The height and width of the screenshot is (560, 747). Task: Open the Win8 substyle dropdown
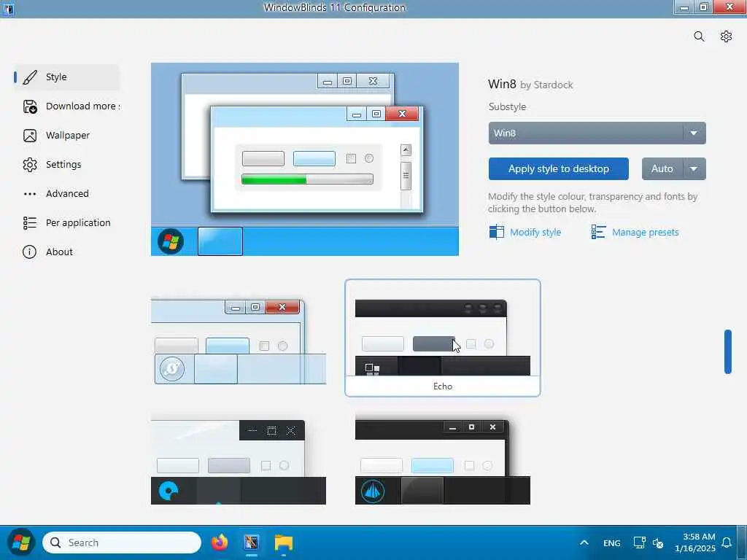[597, 133]
